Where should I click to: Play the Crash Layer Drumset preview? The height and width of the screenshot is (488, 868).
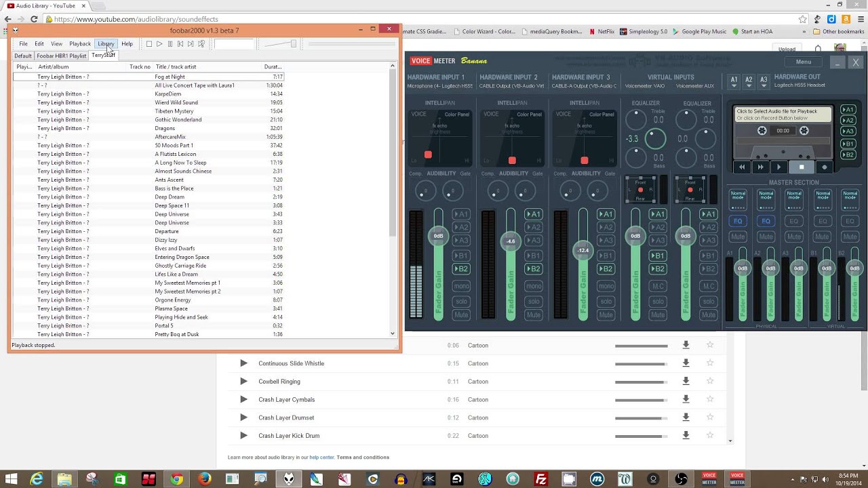pos(243,418)
